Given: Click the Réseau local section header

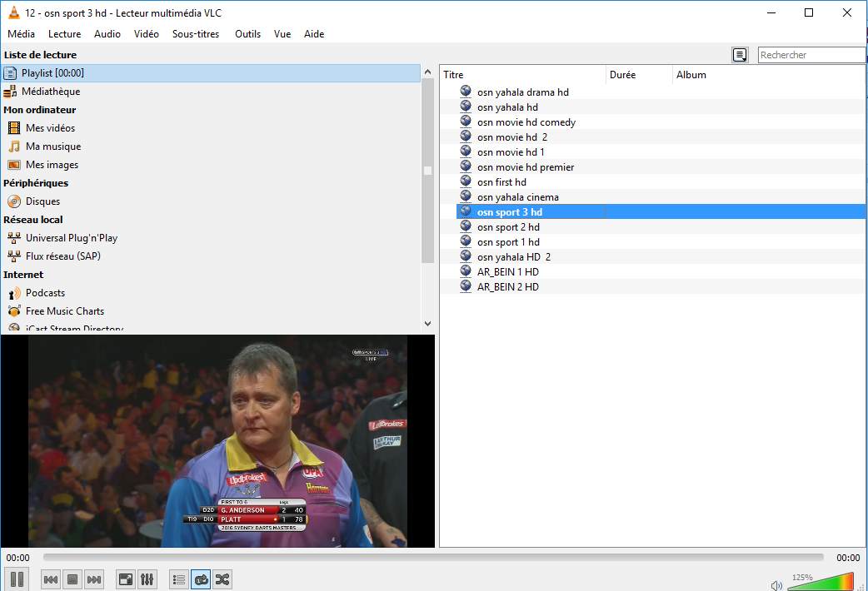Looking at the screenshot, I should 33,220.
